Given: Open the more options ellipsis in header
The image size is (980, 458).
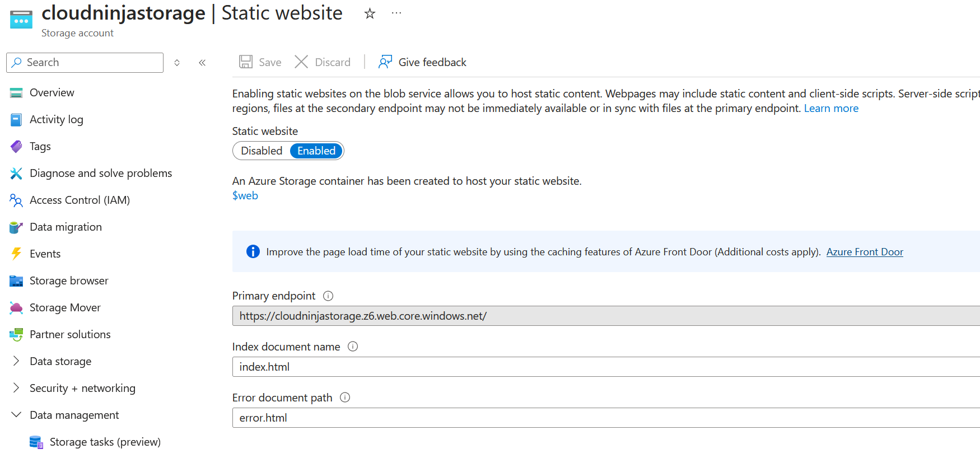Looking at the screenshot, I should click(396, 13).
